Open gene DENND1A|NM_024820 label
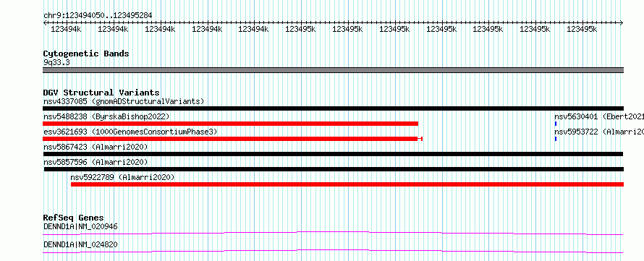Image resolution: width=644 pixels, height=261 pixels. pyautogui.click(x=80, y=244)
